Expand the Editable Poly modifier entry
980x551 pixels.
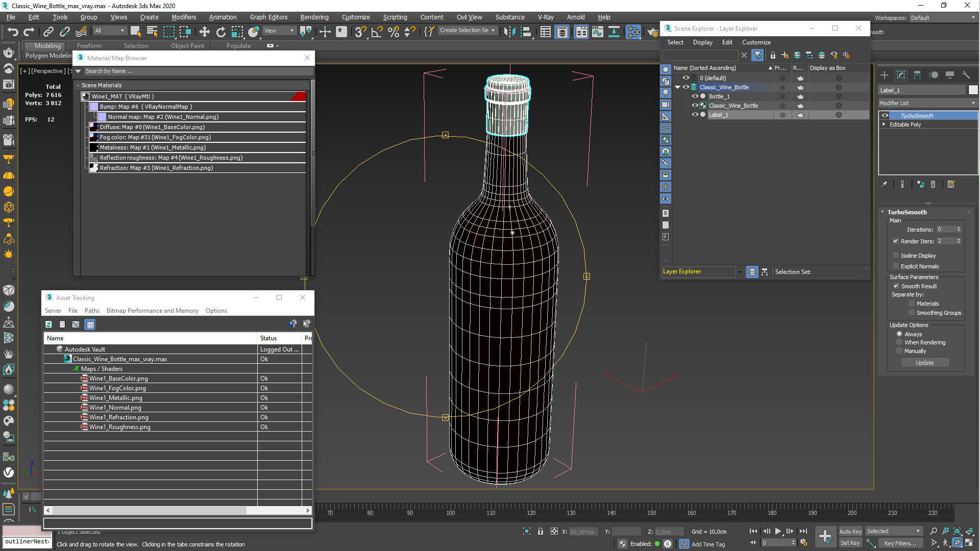[884, 124]
